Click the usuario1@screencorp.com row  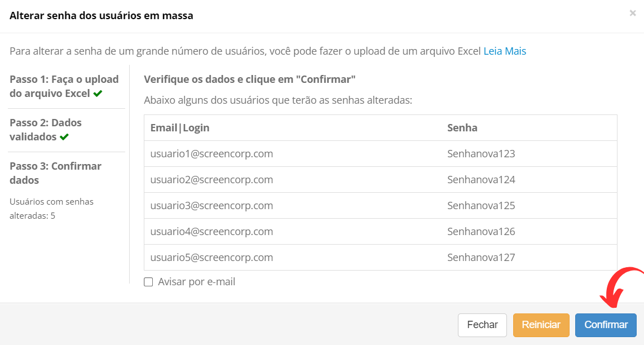380,153
